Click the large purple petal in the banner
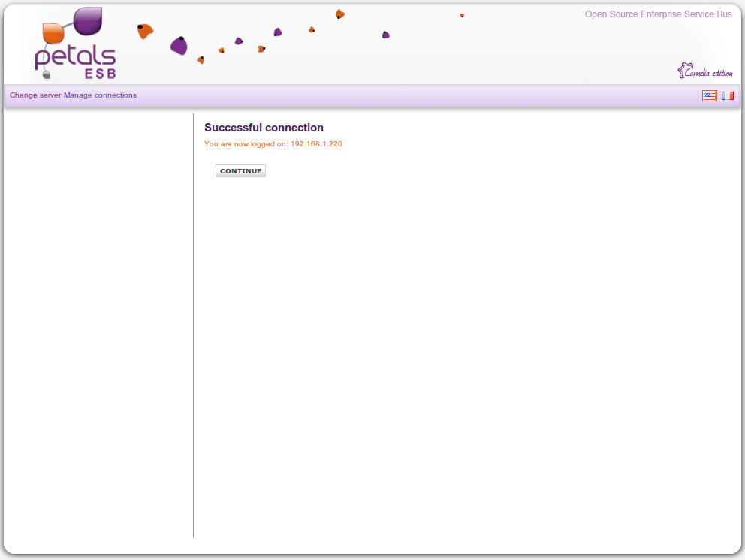 coord(179,46)
